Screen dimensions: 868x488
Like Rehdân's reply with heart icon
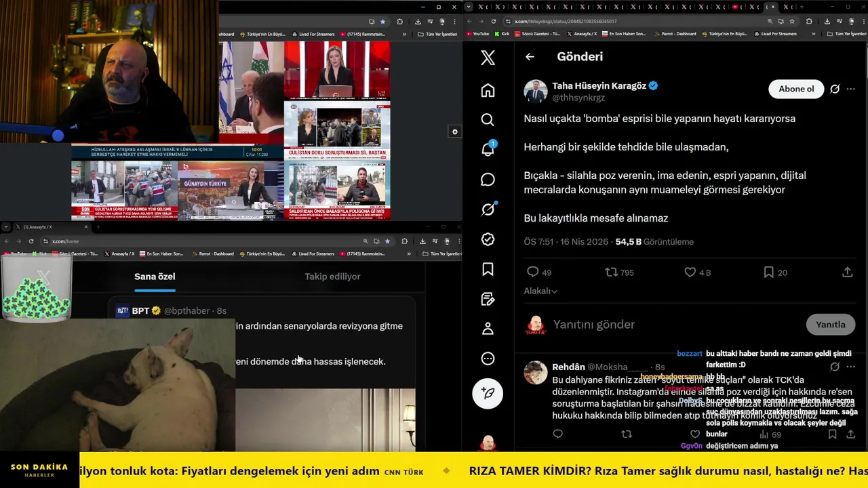coord(695,434)
